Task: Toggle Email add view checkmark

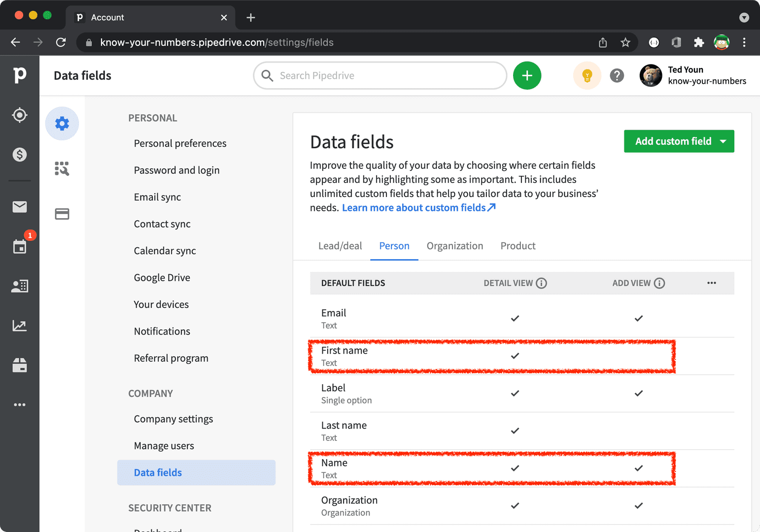Action: 639,318
